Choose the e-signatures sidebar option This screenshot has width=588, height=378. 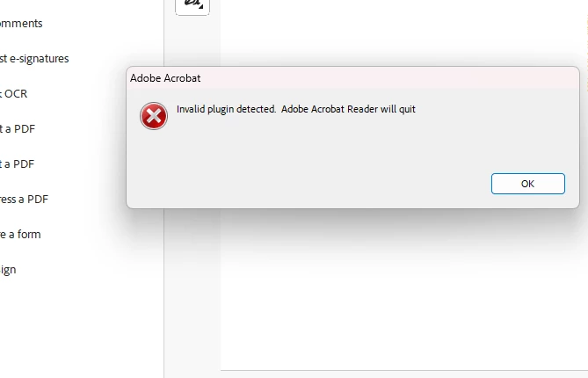point(34,59)
